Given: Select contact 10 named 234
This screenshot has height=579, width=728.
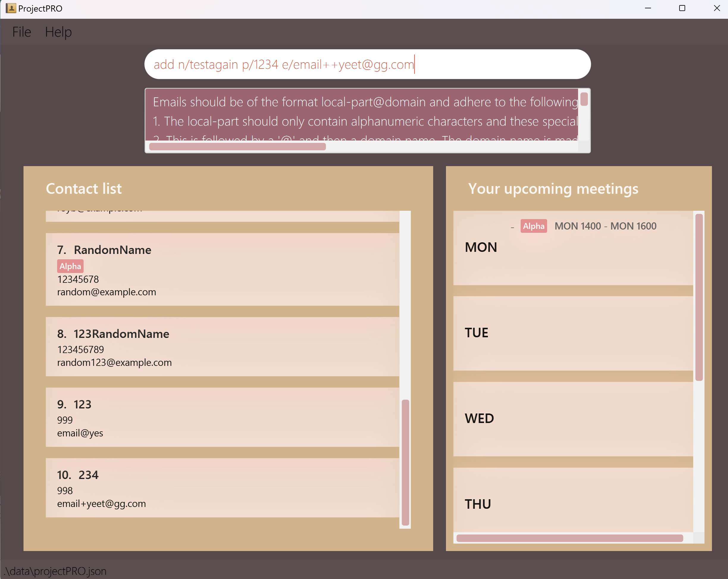Looking at the screenshot, I should 222,488.
